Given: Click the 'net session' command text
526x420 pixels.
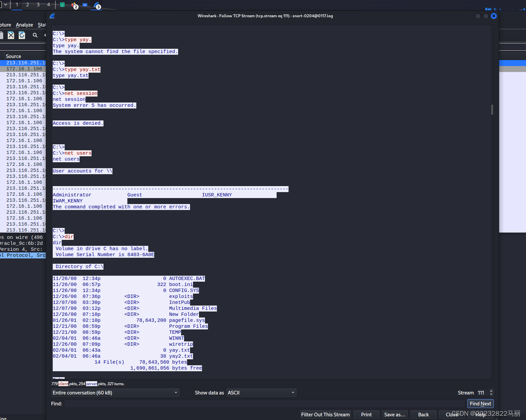Looking at the screenshot, I should [x=81, y=94].
